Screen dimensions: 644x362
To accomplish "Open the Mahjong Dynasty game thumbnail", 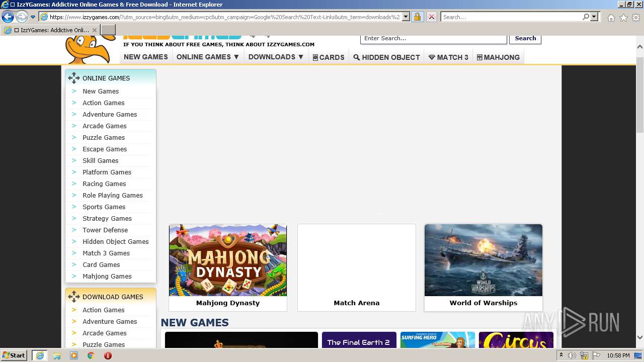I will pyautogui.click(x=228, y=260).
